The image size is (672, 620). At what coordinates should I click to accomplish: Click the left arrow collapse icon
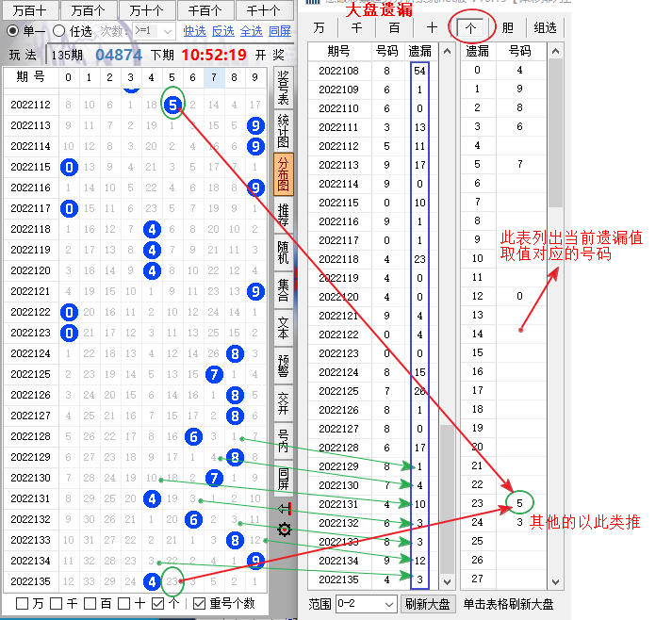tap(284, 508)
